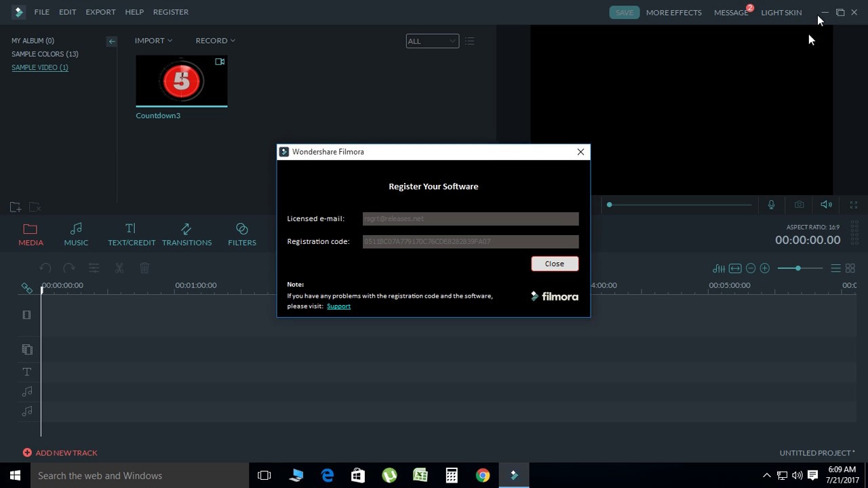
Task: Switch to timeline track list view
Action: (x=836, y=268)
